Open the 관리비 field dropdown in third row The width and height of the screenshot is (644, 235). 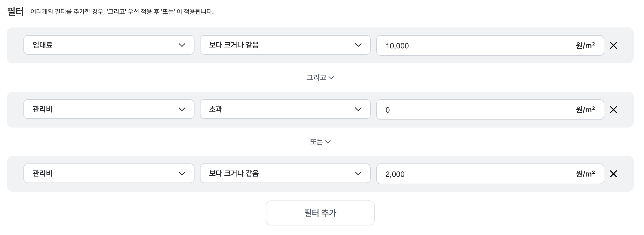tap(109, 173)
